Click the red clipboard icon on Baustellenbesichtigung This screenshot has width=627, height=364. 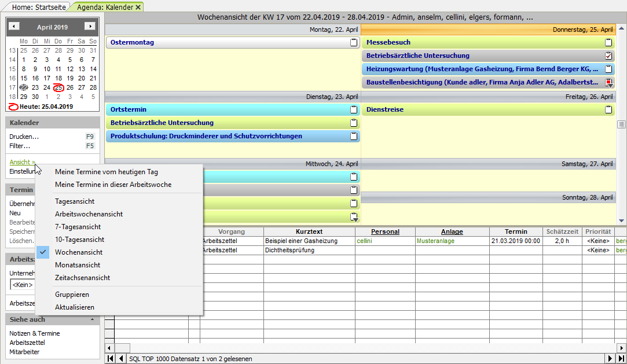tap(608, 83)
